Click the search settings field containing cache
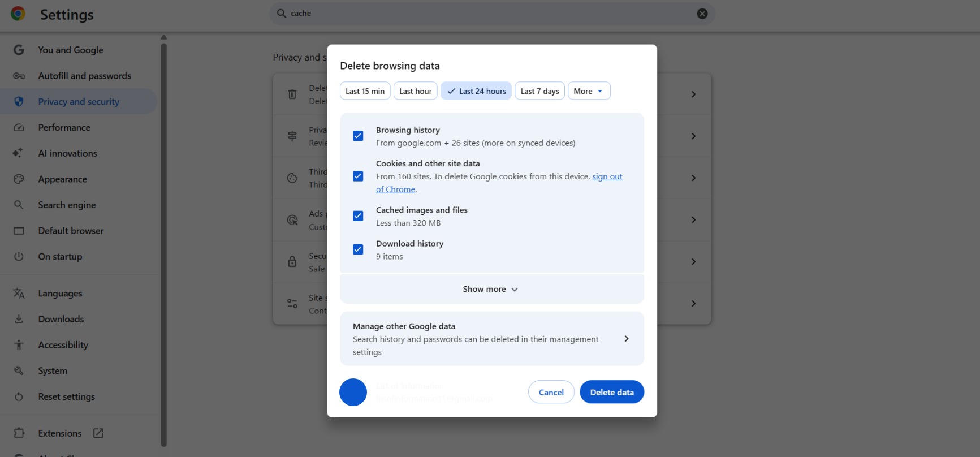This screenshot has width=980, height=457. pyautogui.click(x=492, y=14)
